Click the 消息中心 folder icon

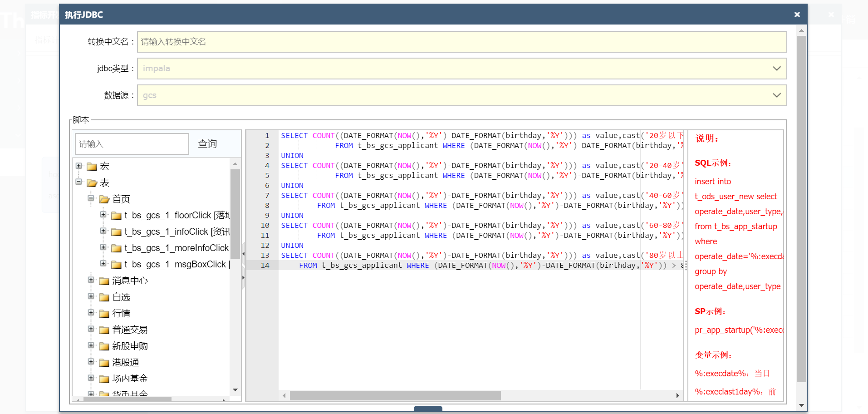tap(104, 281)
